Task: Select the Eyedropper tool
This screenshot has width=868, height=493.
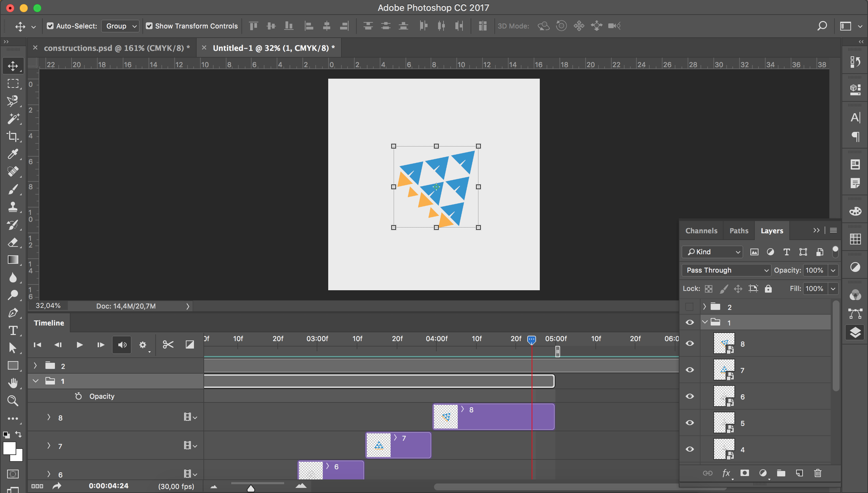Action: pos(13,154)
